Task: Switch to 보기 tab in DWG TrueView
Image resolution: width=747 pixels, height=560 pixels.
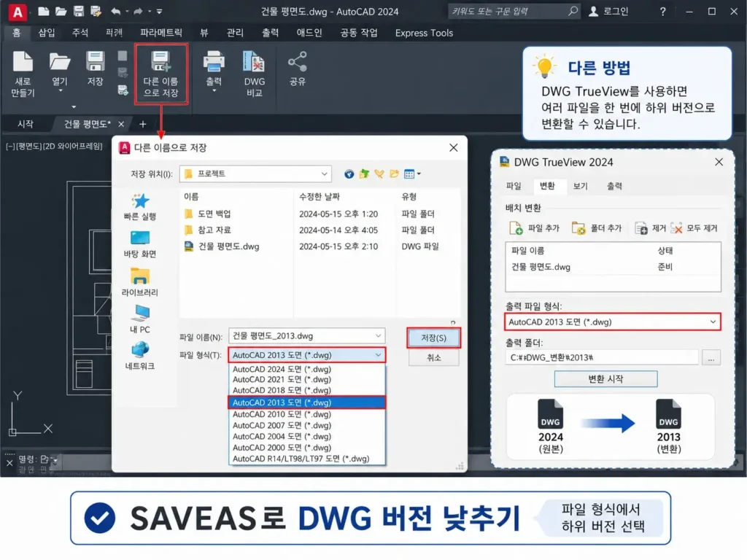Action: click(580, 186)
